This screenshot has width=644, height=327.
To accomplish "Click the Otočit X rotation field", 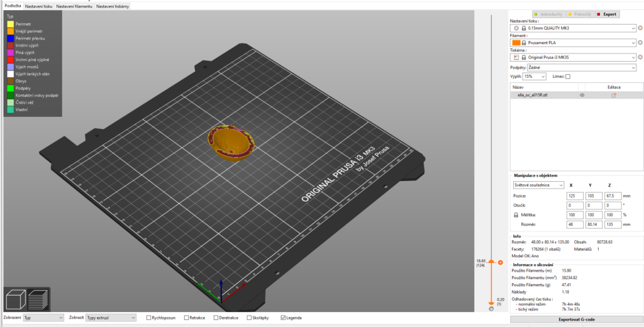I will point(575,206).
